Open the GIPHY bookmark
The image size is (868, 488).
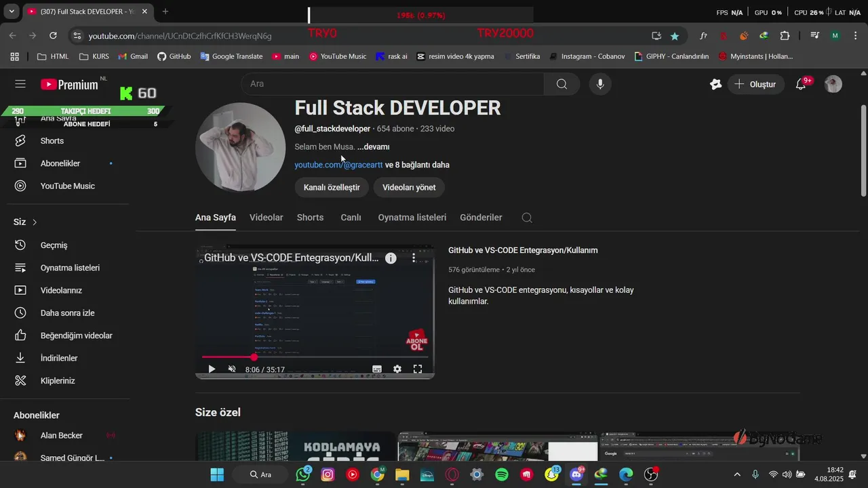(671, 56)
